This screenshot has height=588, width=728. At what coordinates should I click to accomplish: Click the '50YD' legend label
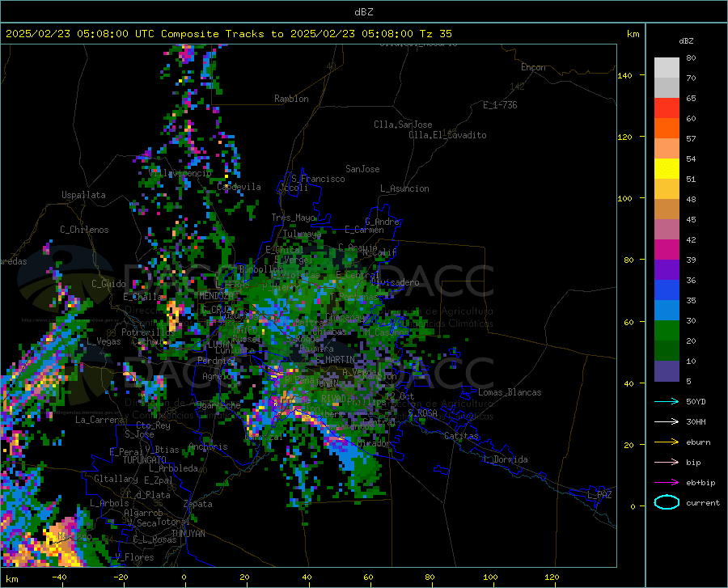click(696, 401)
